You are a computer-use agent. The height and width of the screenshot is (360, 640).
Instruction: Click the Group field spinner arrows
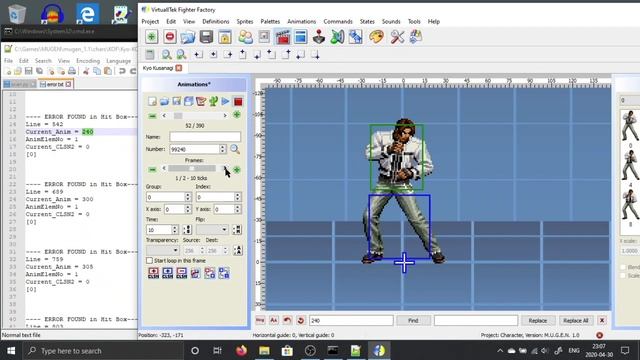188,197
